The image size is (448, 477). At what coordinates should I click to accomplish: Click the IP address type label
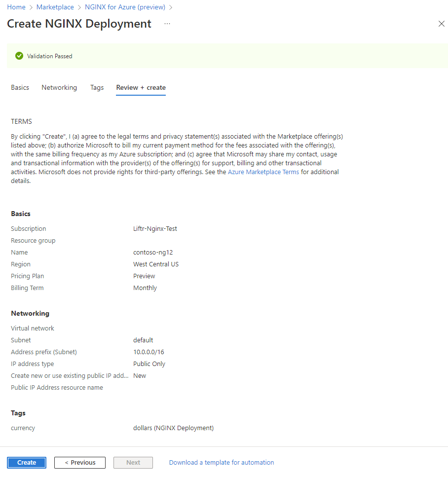(x=32, y=364)
